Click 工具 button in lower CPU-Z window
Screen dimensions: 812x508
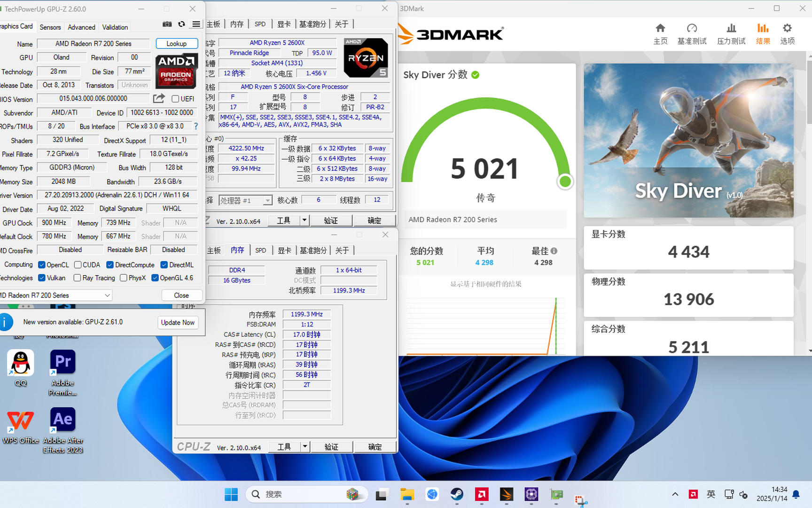284,446
